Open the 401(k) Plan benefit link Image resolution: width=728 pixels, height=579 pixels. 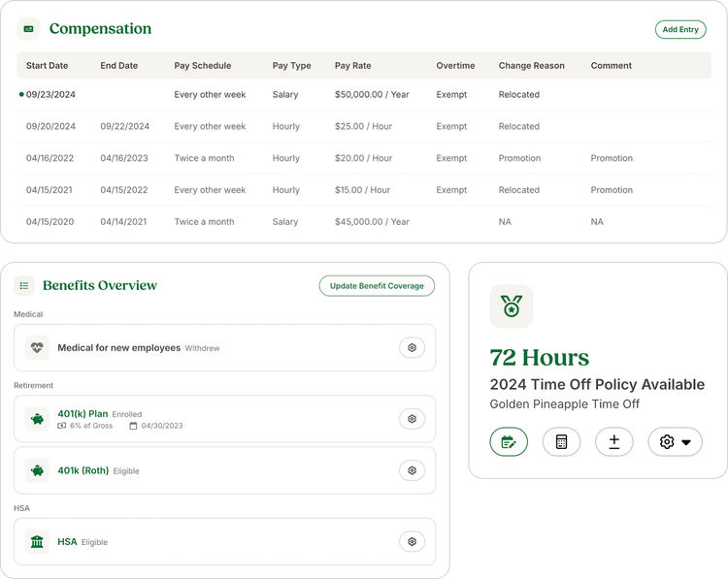[x=83, y=413]
